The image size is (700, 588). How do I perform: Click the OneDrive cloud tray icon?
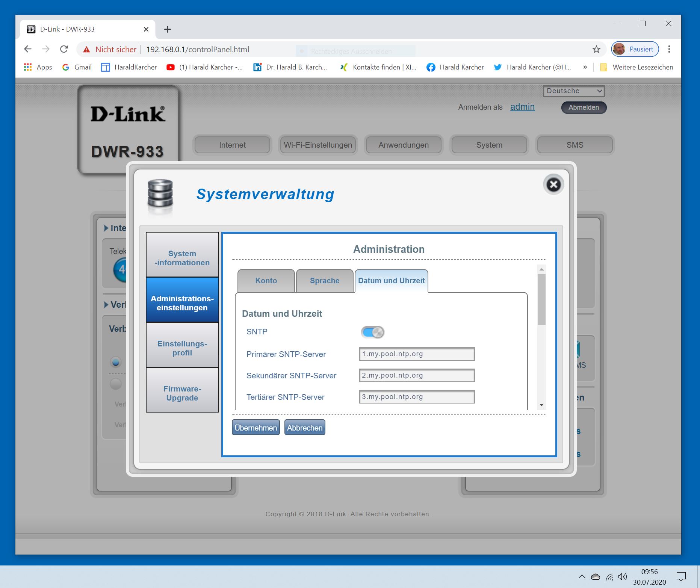[x=596, y=577]
